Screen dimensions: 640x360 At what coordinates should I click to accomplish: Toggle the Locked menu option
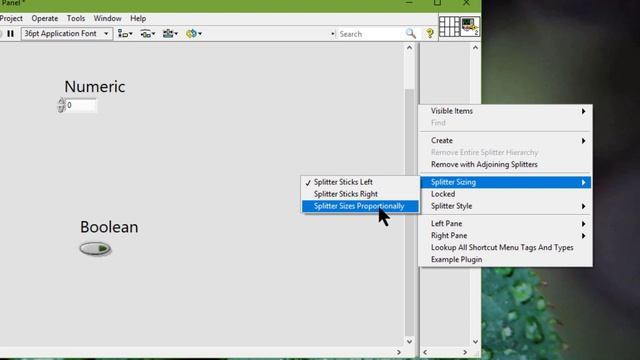(x=506, y=194)
